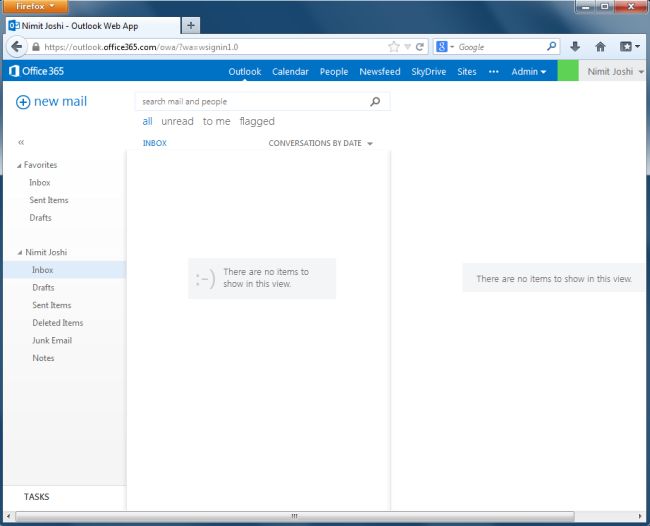
Task: Click the scrollbar left arrow
Action: click(8, 516)
